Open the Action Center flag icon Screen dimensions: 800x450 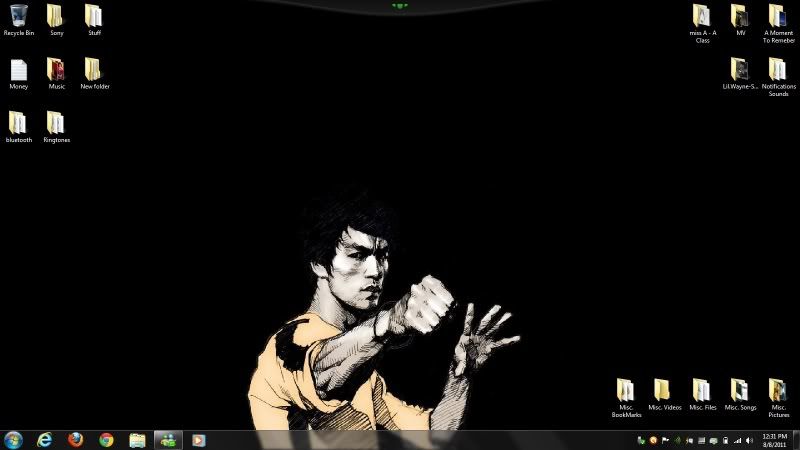click(665, 440)
